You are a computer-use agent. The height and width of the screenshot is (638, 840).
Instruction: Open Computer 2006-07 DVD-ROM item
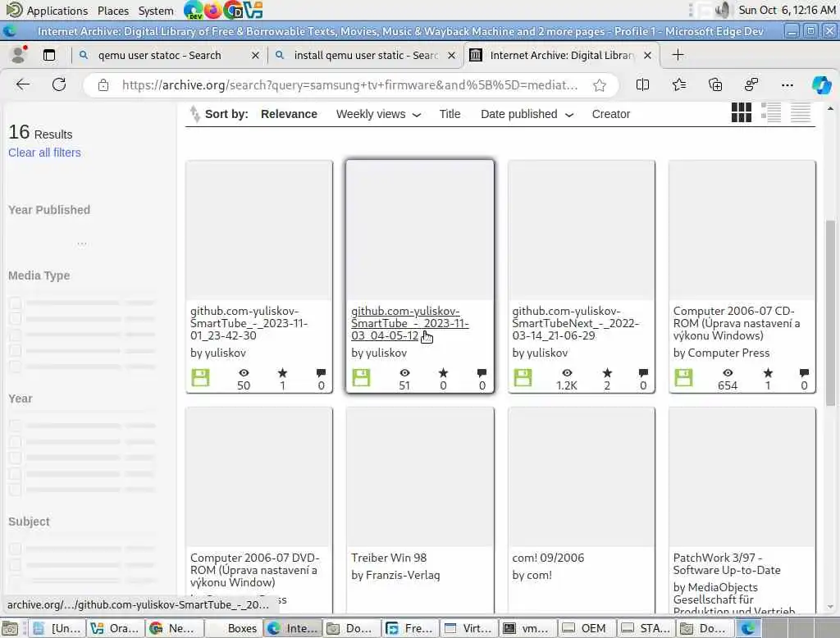point(254,570)
